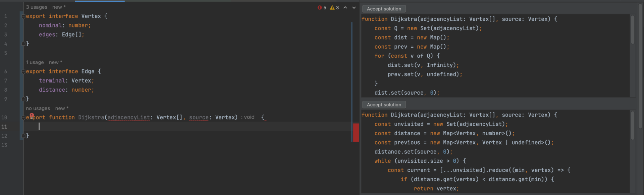Collapse the Edge interface fold marker
Image resolution: width=644 pixels, height=195 pixels.
pyautogui.click(x=23, y=71)
